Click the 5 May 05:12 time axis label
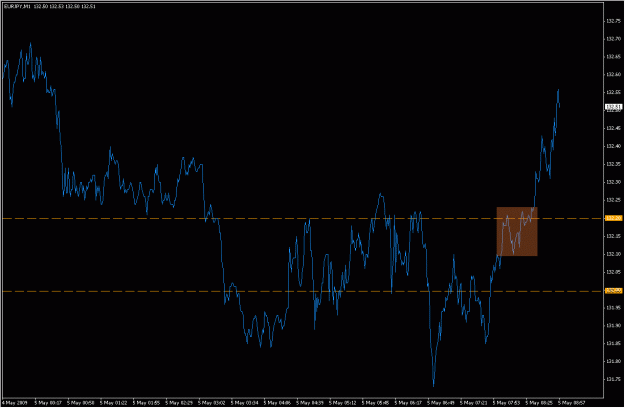The image size is (625, 408). click(x=343, y=403)
